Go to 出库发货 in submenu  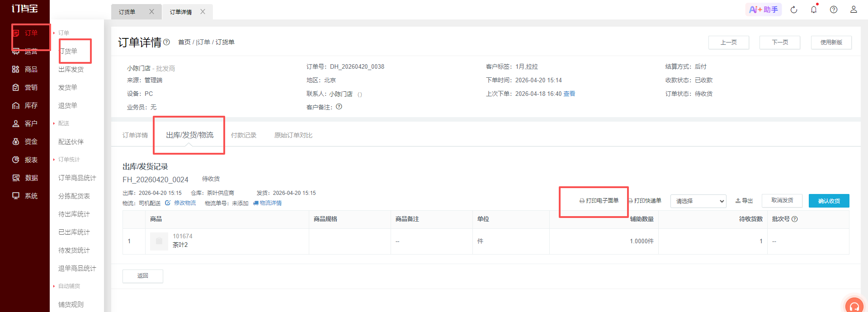click(71, 69)
